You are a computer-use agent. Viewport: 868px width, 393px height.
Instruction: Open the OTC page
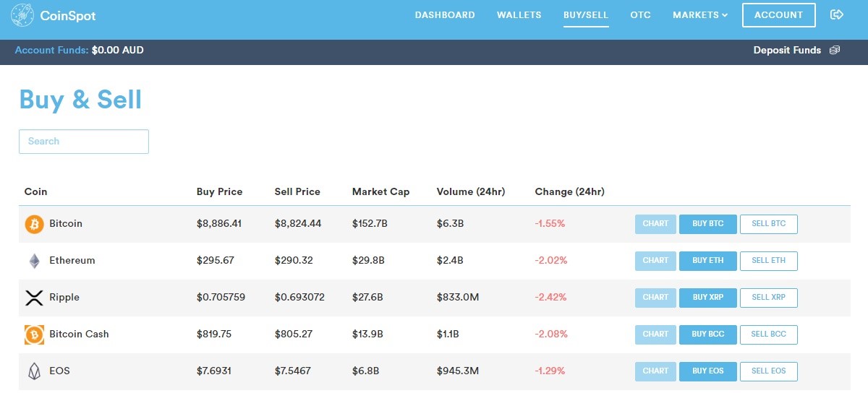640,15
